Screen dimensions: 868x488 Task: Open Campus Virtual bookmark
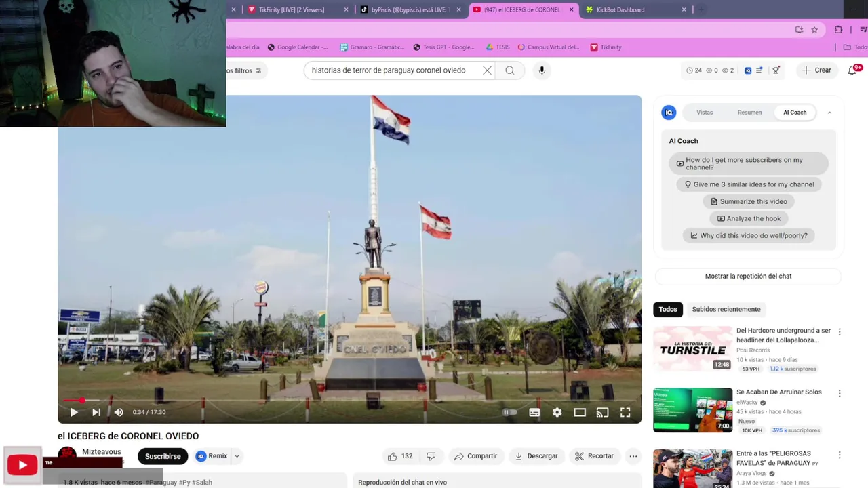point(549,47)
